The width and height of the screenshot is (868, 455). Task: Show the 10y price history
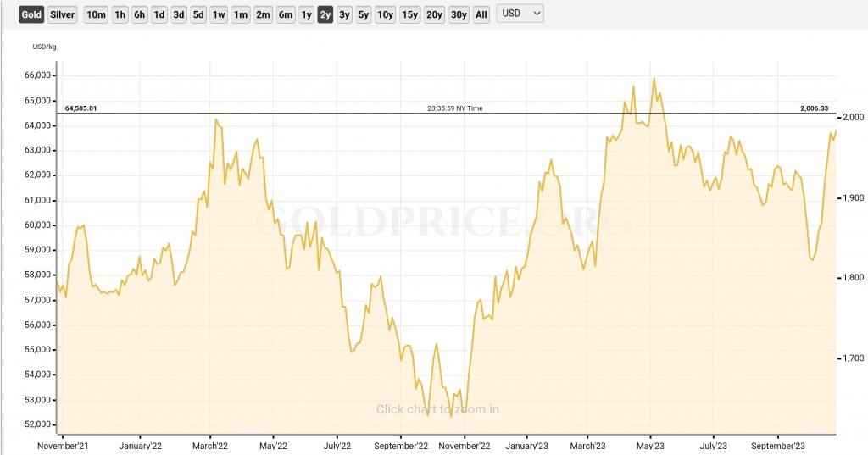(x=385, y=14)
